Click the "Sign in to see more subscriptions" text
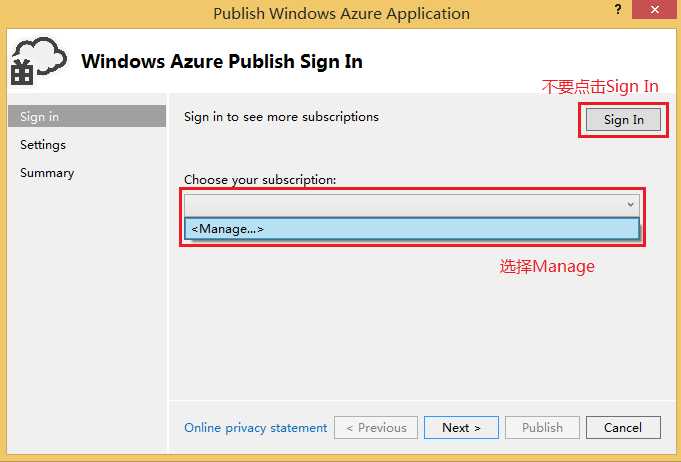The image size is (681, 462). [281, 117]
